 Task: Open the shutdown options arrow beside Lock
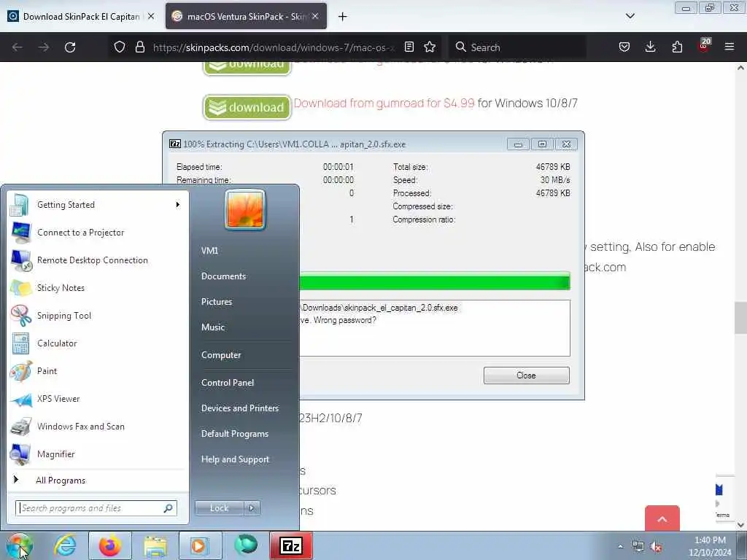[x=252, y=508]
